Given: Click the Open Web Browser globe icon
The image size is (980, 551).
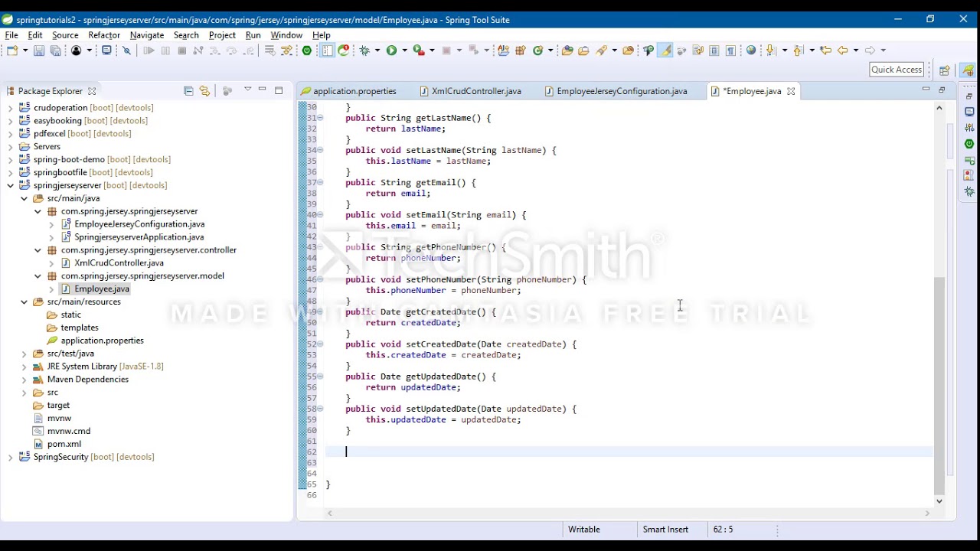Looking at the screenshot, I should pyautogui.click(x=751, y=51).
